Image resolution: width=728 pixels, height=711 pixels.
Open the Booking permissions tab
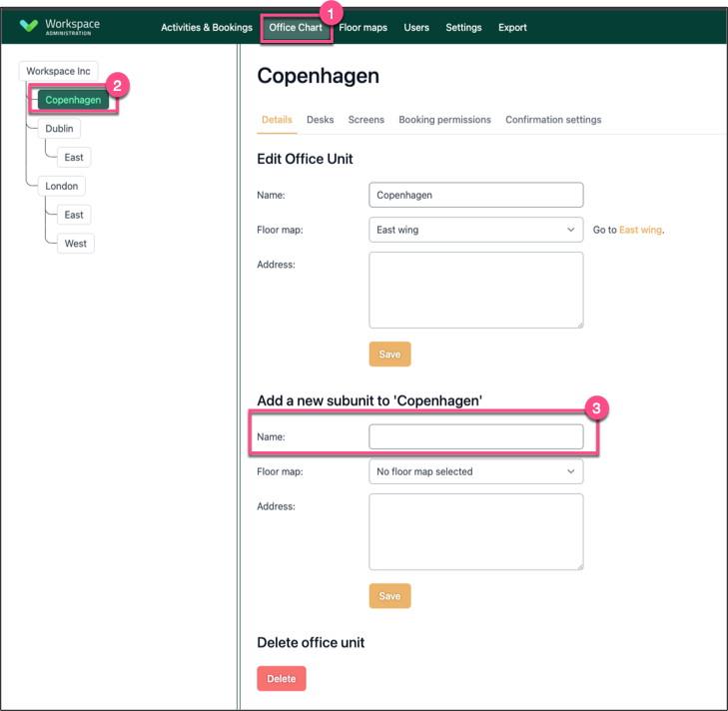click(444, 120)
